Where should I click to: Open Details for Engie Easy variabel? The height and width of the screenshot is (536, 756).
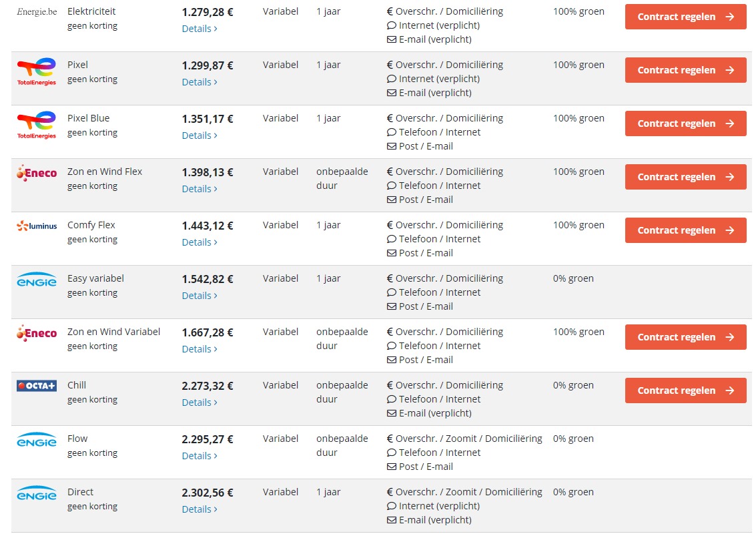(x=199, y=296)
